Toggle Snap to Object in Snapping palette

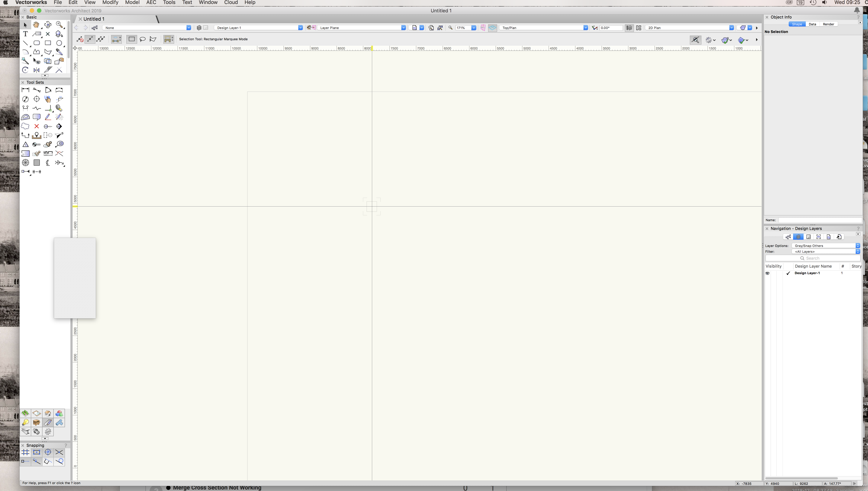36,452
